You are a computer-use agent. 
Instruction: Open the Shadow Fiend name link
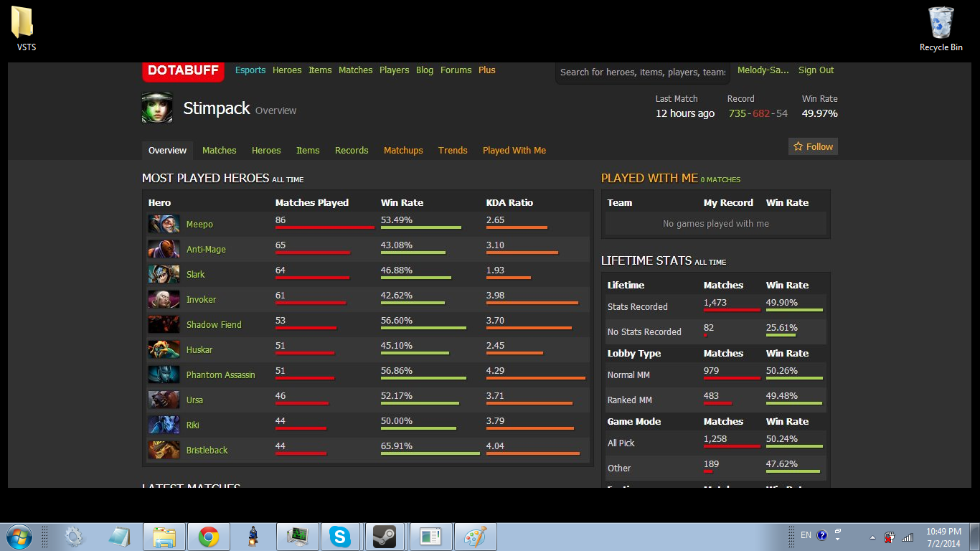pos(214,325)
